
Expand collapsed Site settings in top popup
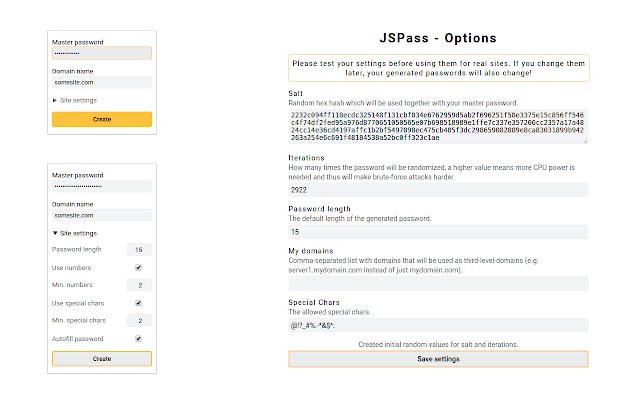tap(75, 100)
